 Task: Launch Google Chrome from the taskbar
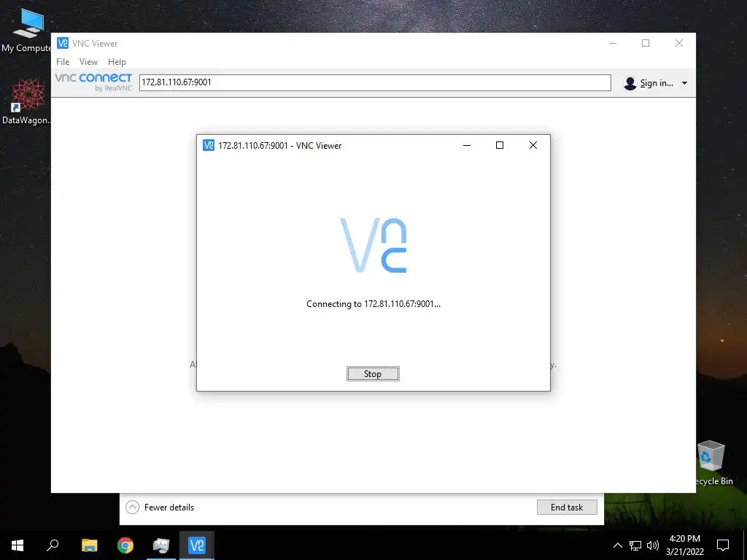tap(125, 545)
